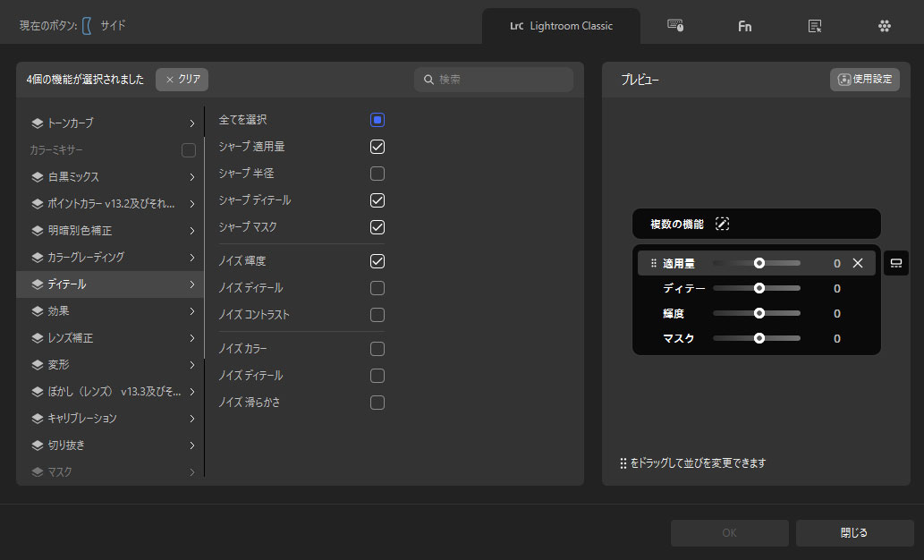
Task: Click the edit icon next to 複数の機能
Action: 723,225
